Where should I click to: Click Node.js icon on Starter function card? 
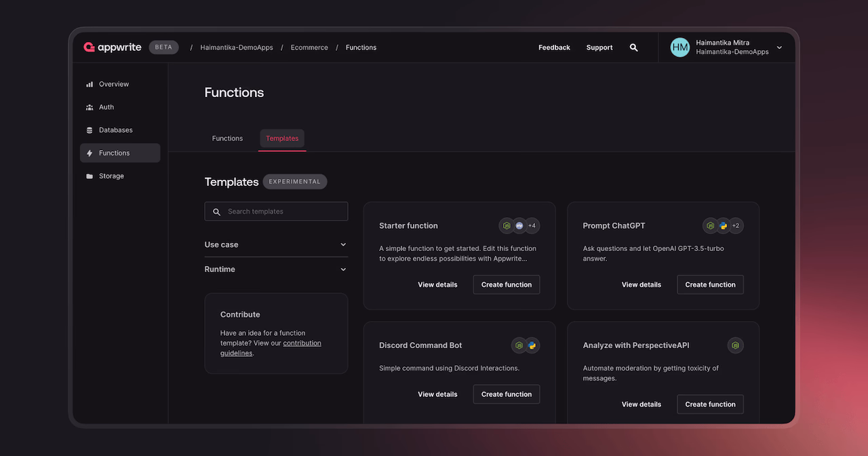[507, 225]
